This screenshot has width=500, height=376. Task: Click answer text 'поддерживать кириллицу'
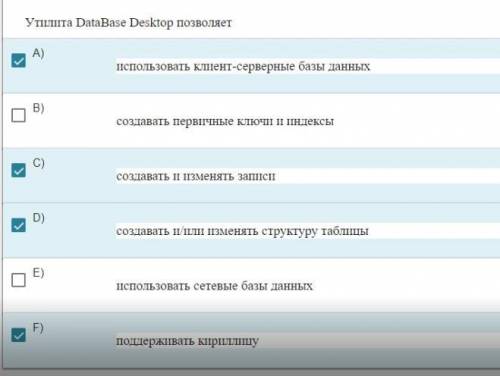(187, 341)
